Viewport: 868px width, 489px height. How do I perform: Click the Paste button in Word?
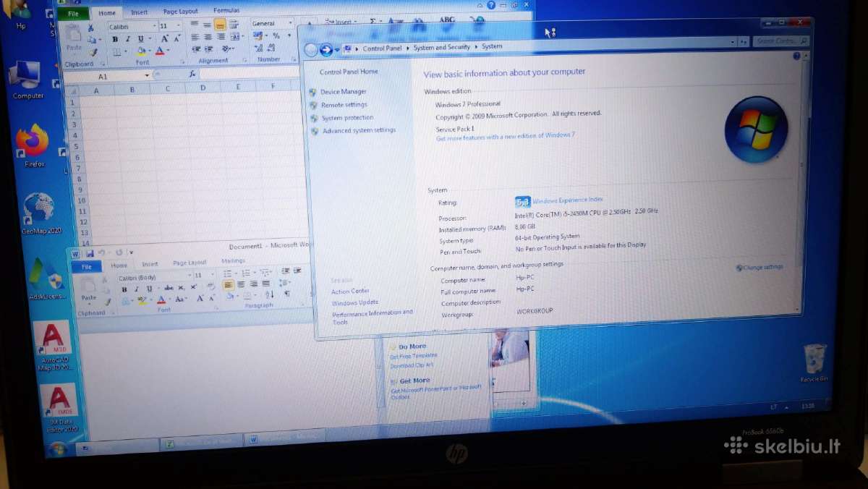pyautogui.click(x=88, y=288)
